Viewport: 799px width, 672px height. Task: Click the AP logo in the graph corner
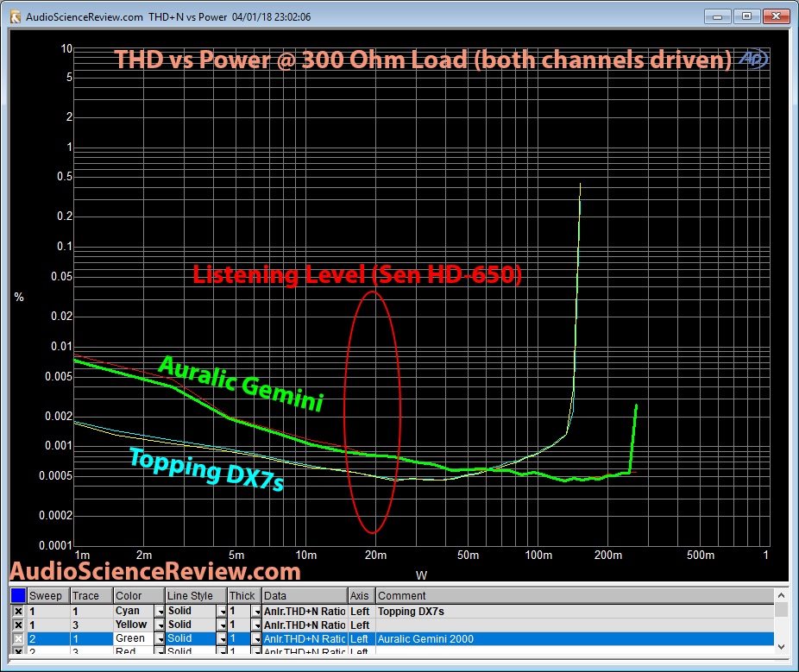tap(752, 59)
